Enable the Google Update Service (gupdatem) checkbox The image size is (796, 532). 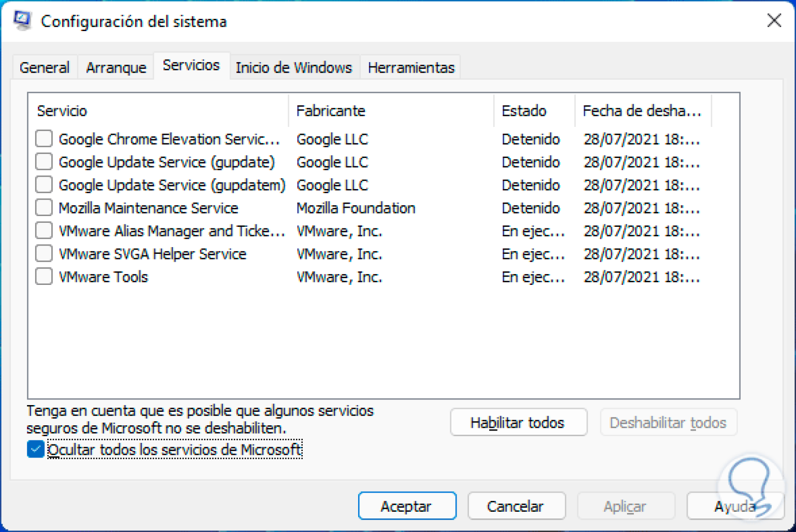click(x=44, y=184)
